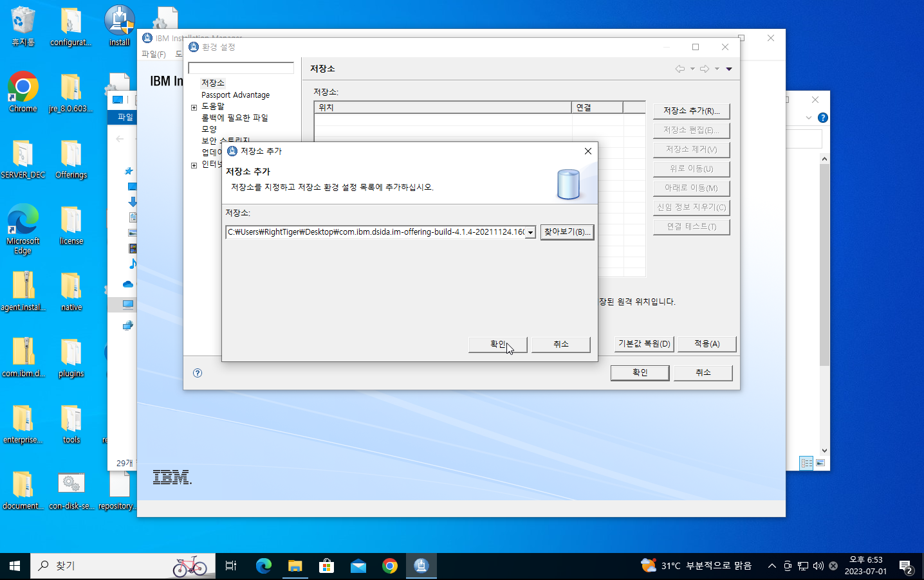Click the back navigation arrow in preferences

(x=679, y=69)
